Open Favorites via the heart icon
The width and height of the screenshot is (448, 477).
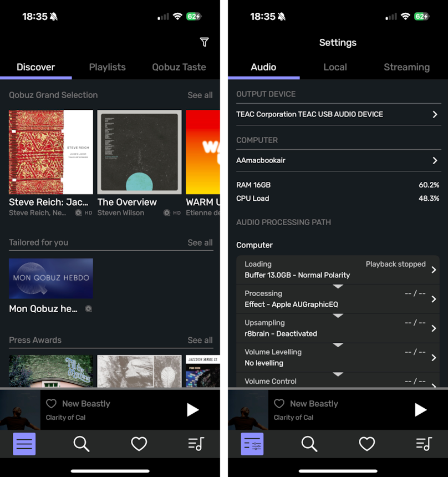tap(139, 444)
